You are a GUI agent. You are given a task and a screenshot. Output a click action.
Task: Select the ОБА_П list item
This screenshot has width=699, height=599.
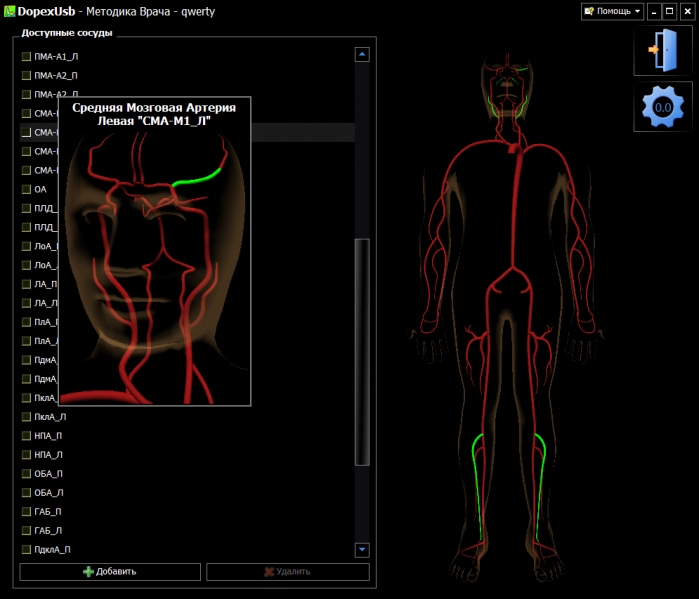pos(49,474)
